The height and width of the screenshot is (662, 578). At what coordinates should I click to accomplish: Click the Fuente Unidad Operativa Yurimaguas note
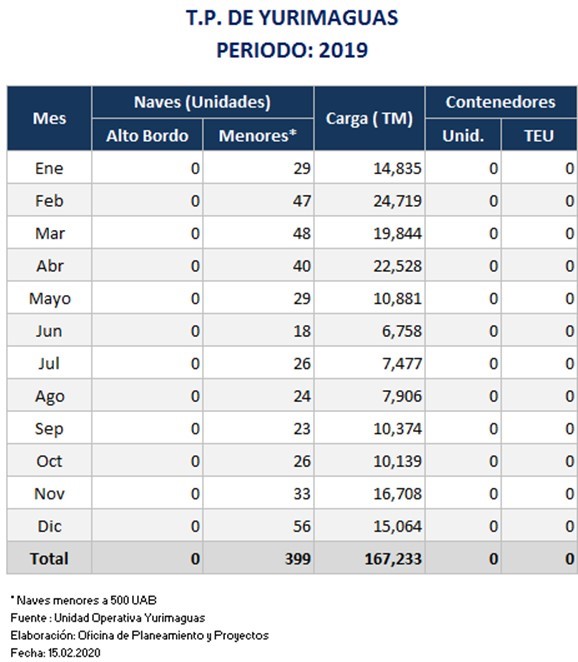click(x=108, y=618)
